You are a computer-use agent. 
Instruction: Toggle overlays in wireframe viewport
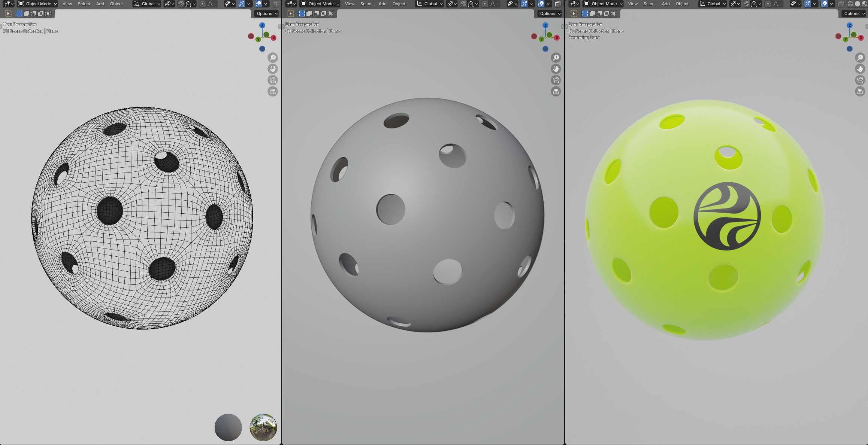(258, 4)
